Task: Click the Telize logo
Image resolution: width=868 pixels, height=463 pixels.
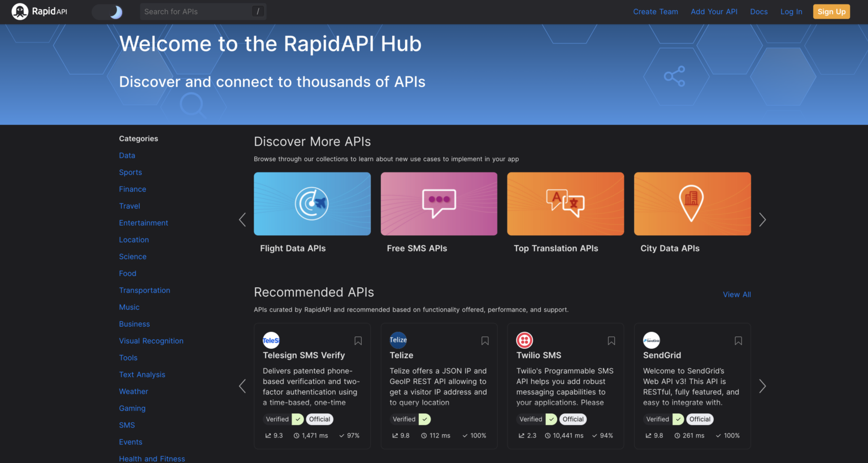Action: coord(398,340)
